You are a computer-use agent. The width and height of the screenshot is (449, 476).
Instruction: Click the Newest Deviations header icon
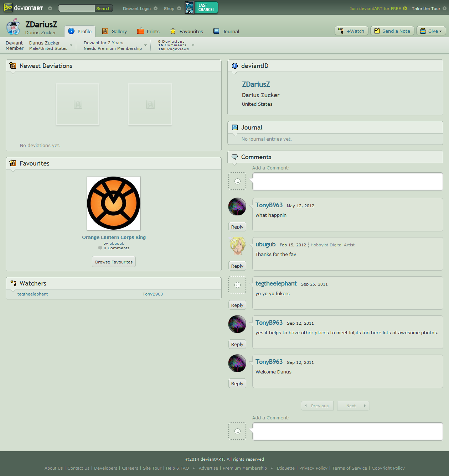coord(13,66)
